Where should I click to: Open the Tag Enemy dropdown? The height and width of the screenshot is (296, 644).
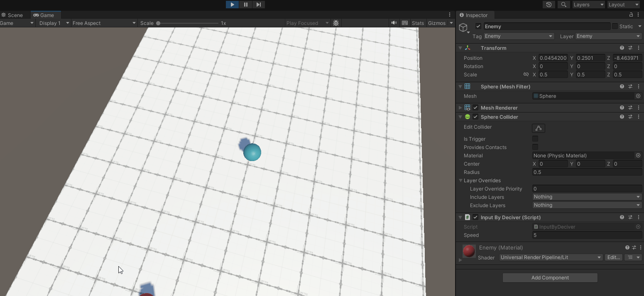click(519, 36)
